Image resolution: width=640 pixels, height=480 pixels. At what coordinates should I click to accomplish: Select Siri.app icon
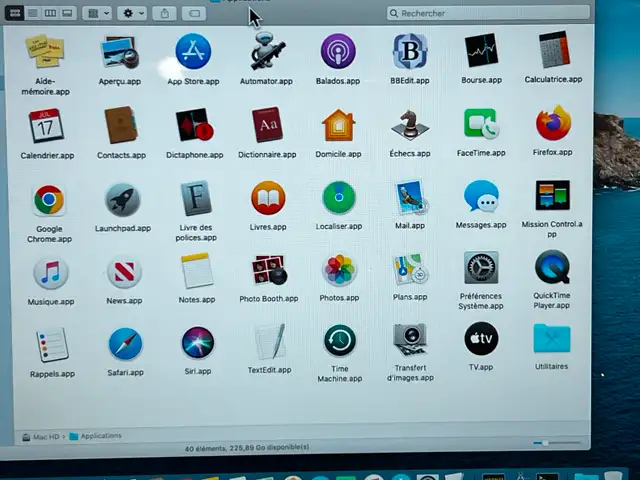tap(198, 343)
